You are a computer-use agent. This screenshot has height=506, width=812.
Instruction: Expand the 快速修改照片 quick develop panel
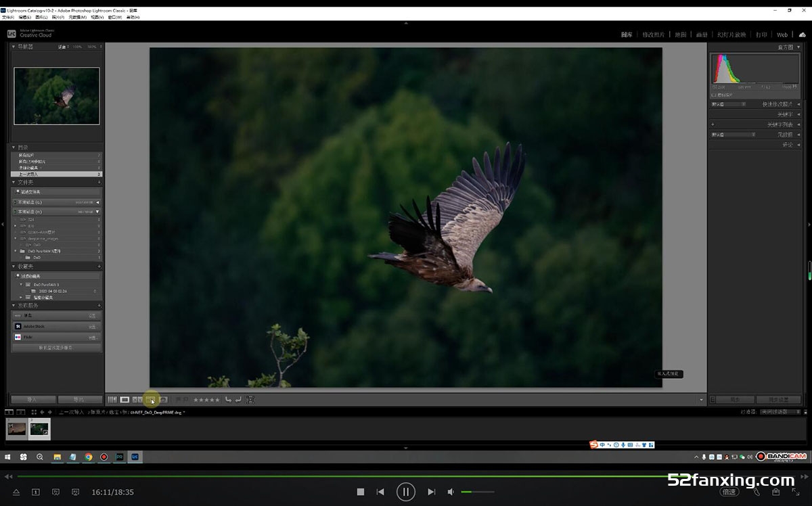coord(798,104)
